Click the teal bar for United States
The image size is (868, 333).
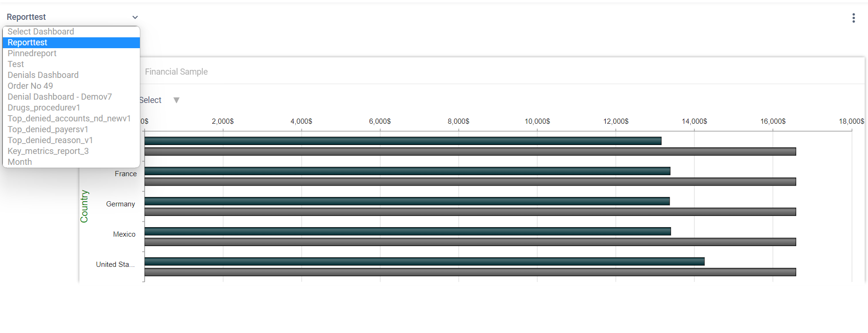424,262
